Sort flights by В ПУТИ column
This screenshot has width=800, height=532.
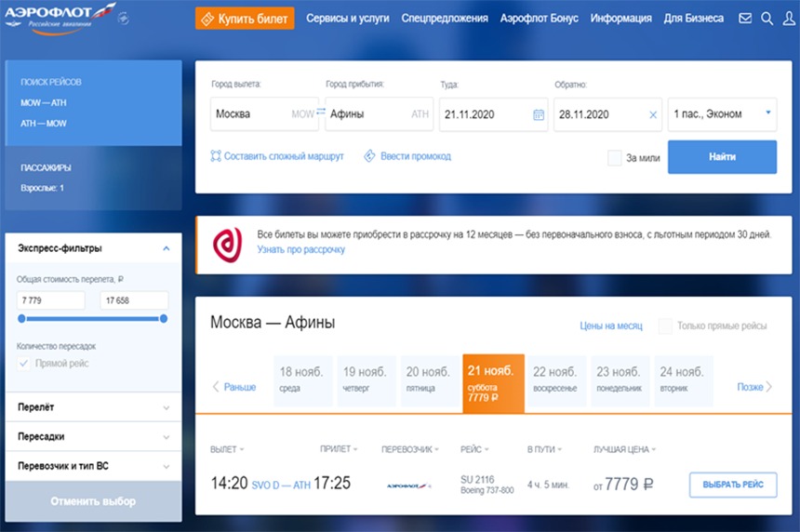(x=544, y=449)
